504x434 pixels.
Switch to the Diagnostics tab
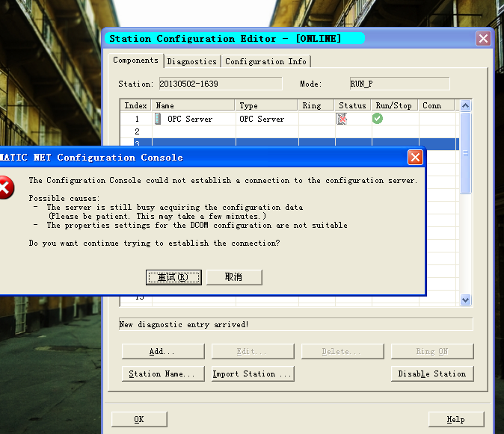pyautogui.click(x=192, y=61)
